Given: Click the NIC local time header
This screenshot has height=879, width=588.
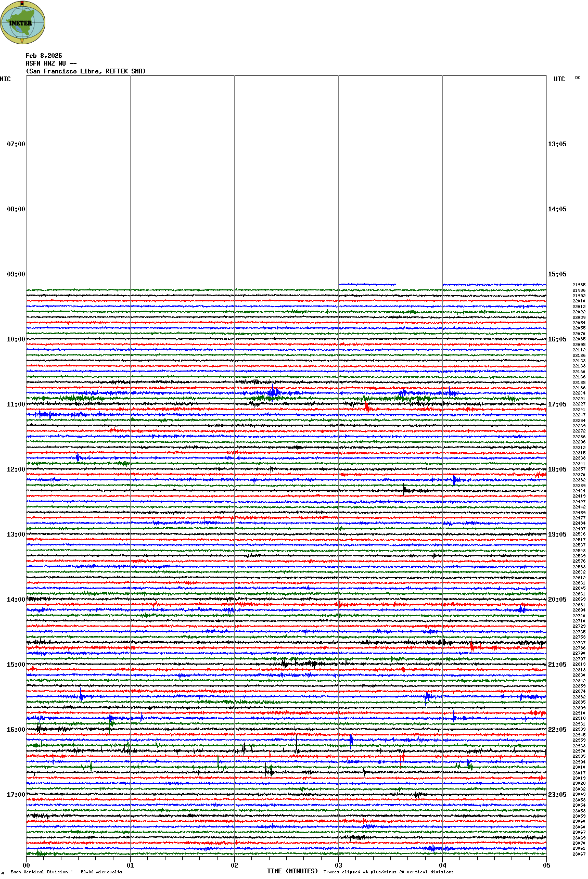Looking at the screenshot, I should click(x=5, y=79).
